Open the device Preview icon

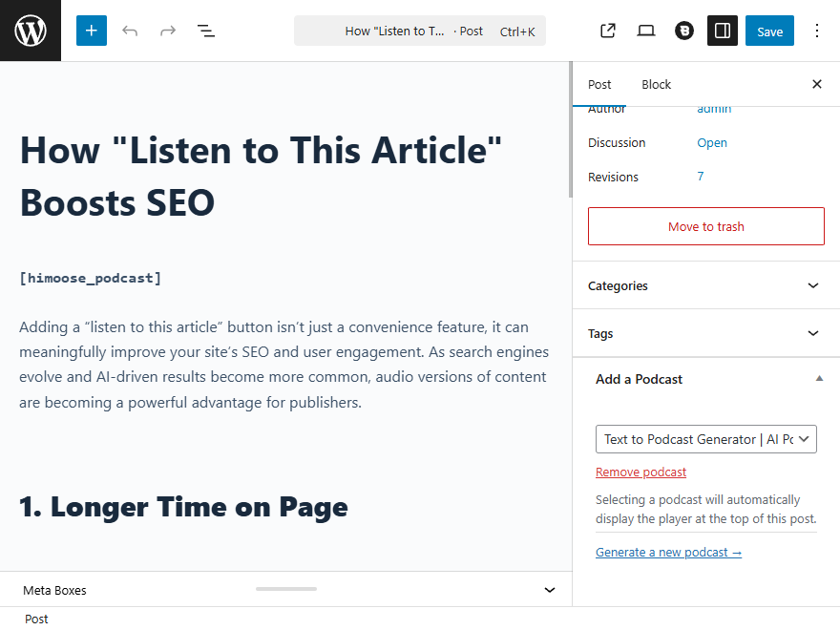click(646, 30)
